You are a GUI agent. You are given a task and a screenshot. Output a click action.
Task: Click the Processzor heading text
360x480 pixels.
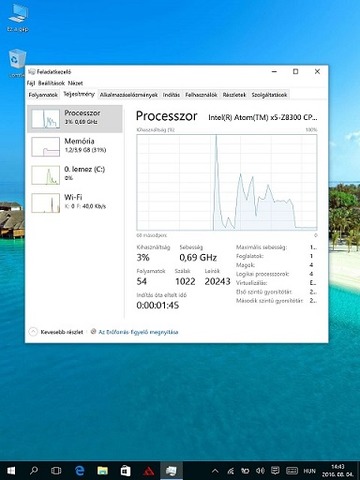166,116
